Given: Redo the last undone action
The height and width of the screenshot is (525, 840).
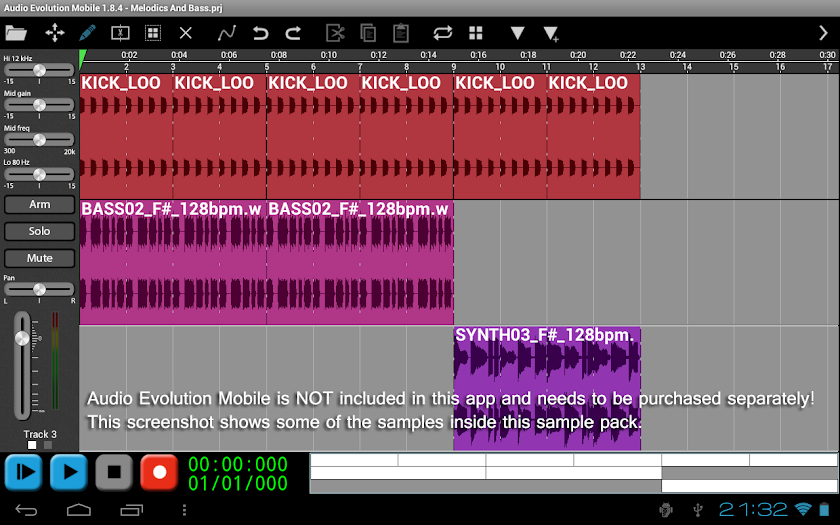Looking at the screenshot, I should pyautogui.click(x=293, y=33).
